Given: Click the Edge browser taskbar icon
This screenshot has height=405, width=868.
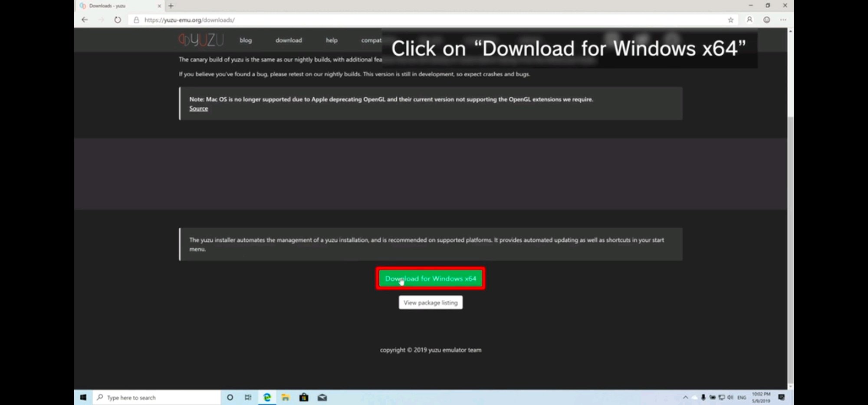Looking at the screenshot, I should (x=267, y=398).
